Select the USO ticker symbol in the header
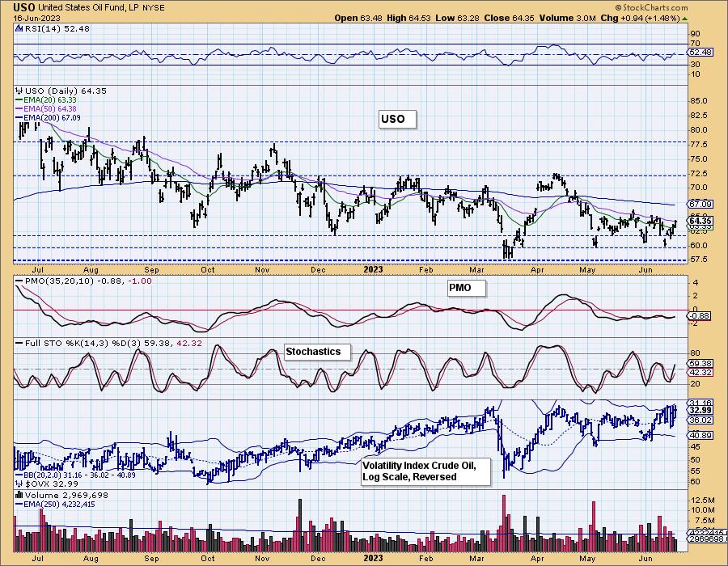Viewport: 728px width, 566px height. (23, 7)
